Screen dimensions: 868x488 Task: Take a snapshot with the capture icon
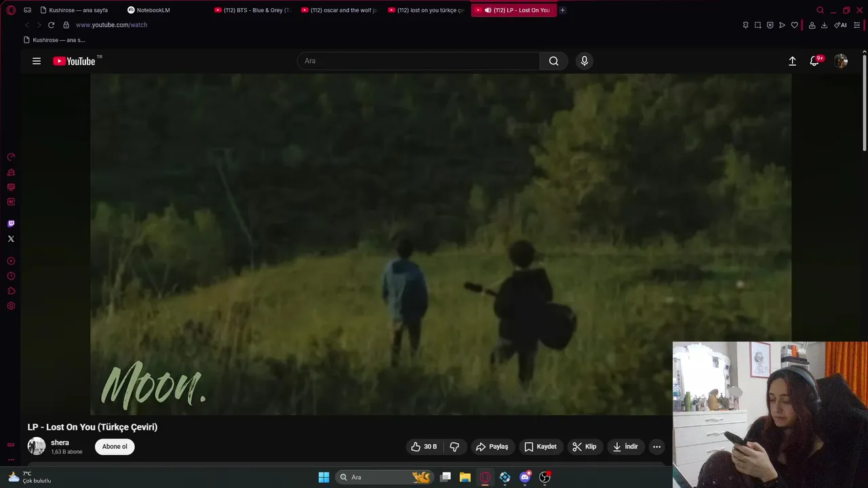(757, 25)
